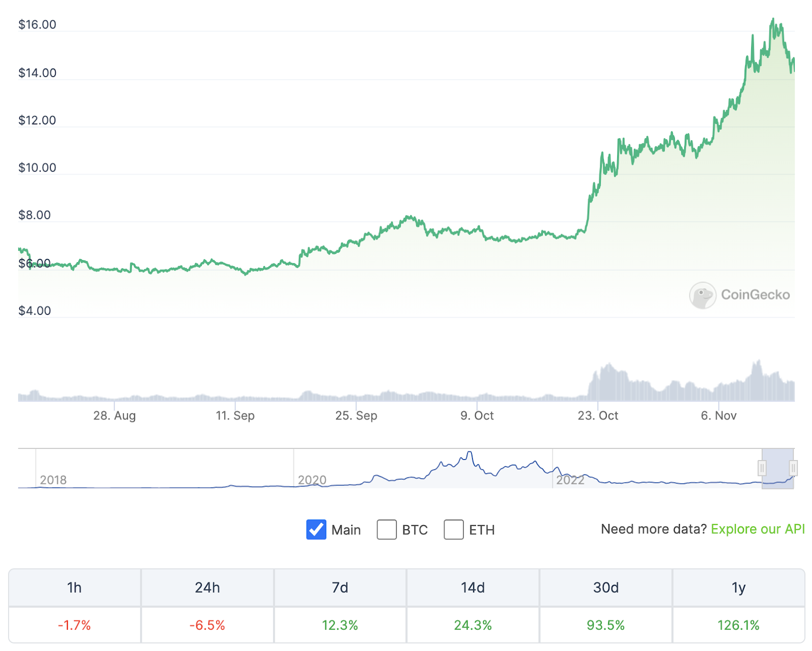This screenshot has height=651, width=812.
Task: Open the Explore our API link
Action: 758,529
